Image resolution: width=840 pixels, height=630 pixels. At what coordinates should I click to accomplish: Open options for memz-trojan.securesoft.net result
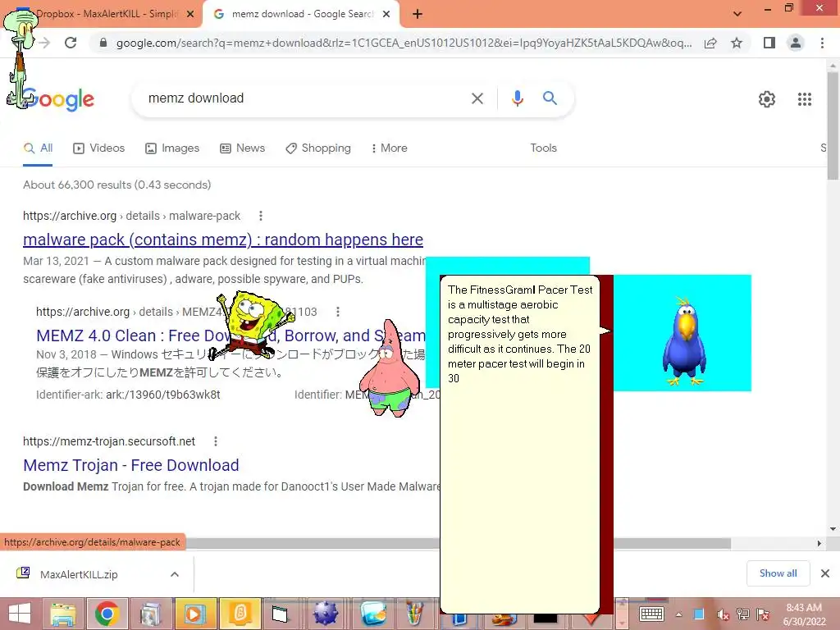click(216, 441)
